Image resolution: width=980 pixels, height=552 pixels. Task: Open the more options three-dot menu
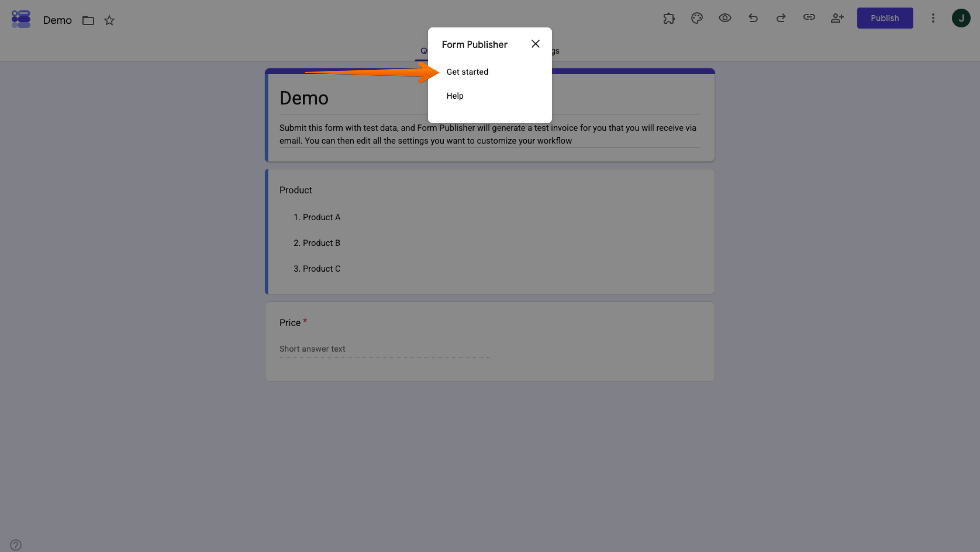(933, 18)
